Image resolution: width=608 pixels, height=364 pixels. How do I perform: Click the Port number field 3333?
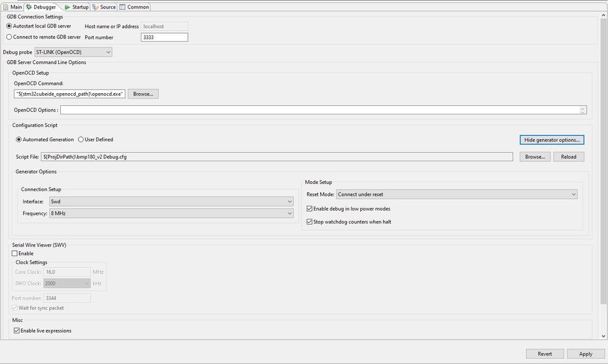click(164, 37)
